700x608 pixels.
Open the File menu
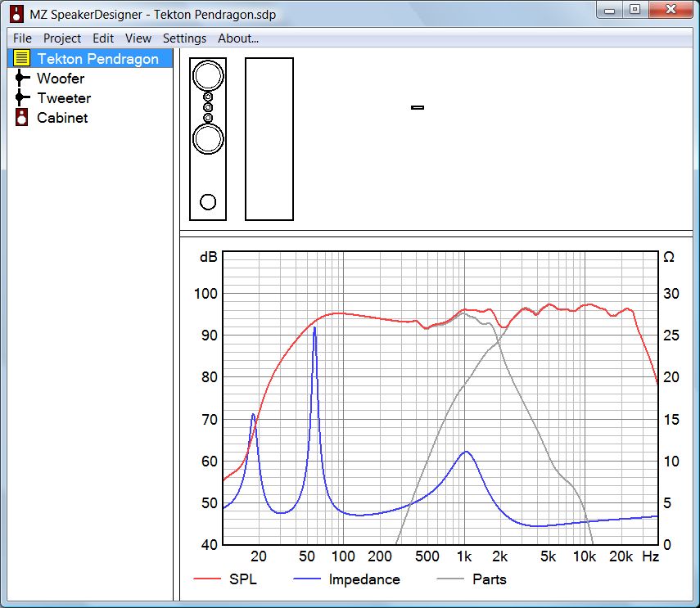[22, 38]
